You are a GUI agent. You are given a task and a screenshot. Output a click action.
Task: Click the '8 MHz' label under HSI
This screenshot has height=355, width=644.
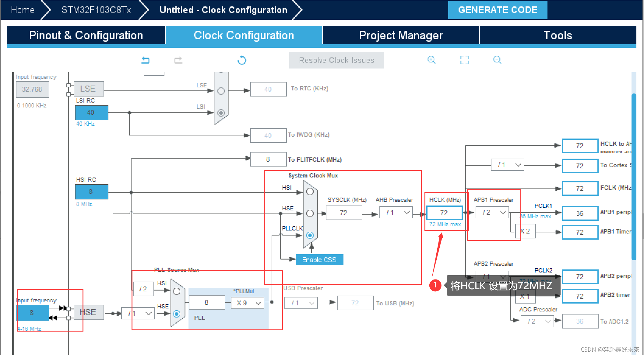(84, 204)
